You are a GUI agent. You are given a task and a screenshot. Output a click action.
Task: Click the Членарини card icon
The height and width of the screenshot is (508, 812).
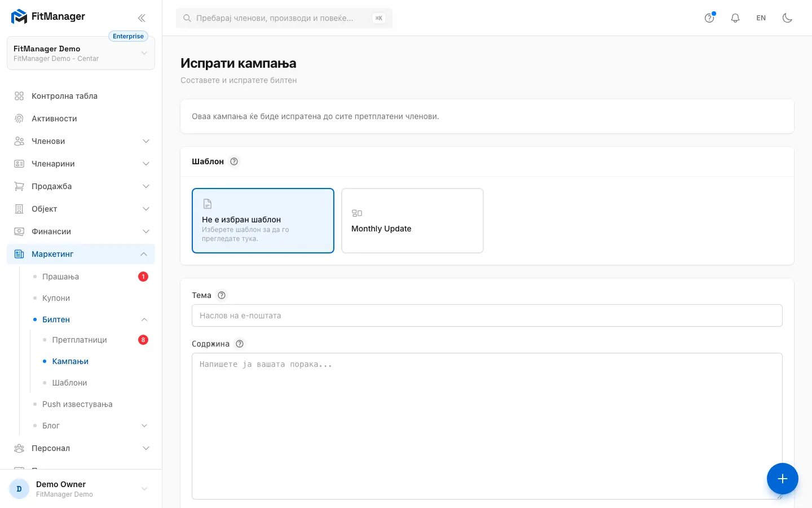point(19,164)
